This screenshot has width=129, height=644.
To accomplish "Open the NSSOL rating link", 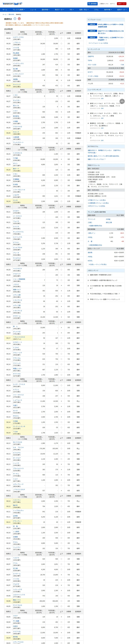I will pos(90,260).
